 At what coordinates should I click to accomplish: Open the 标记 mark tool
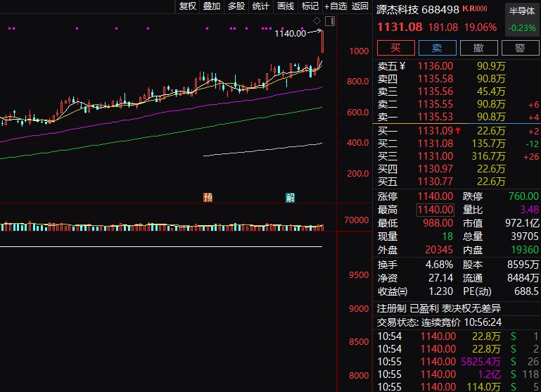[x=310, y=6]
